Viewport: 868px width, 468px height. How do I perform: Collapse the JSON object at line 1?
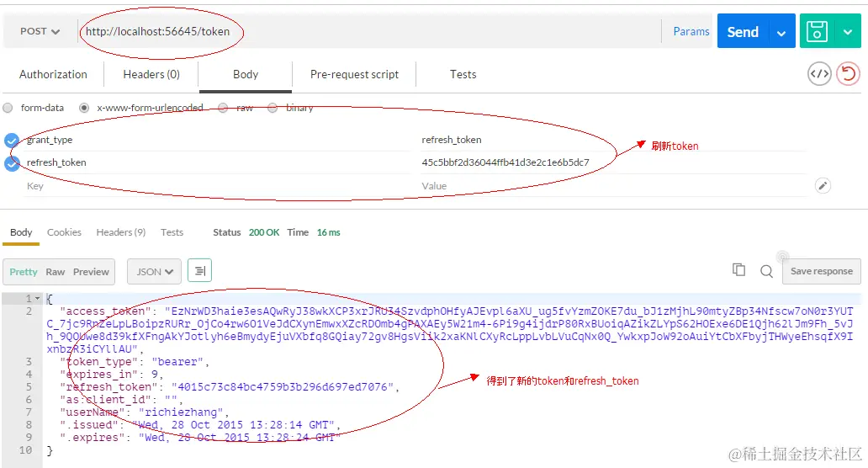pyautogui.click(x=38, y=298)
